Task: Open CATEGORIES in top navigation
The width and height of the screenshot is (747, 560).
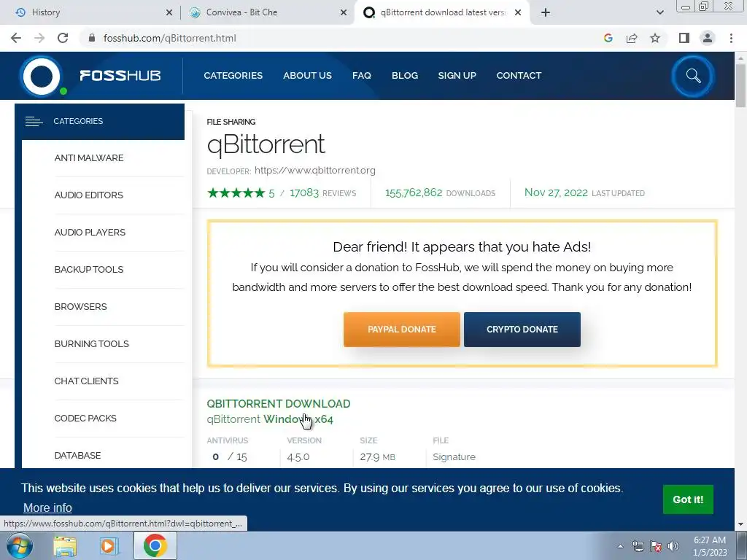Action: [x=233, y=75]
